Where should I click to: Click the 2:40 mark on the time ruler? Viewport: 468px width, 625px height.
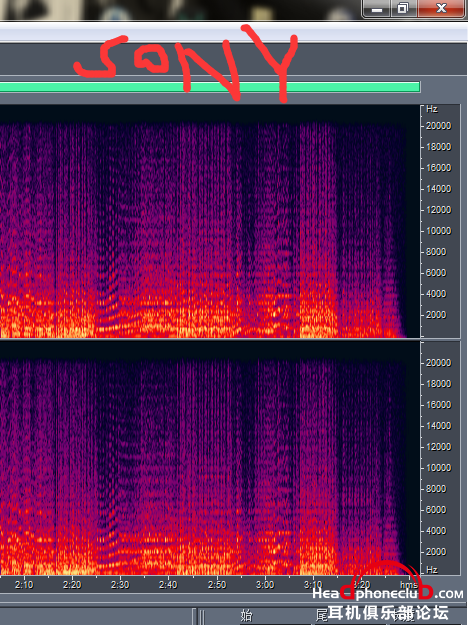pyautogui.click(x=168, y=585)
